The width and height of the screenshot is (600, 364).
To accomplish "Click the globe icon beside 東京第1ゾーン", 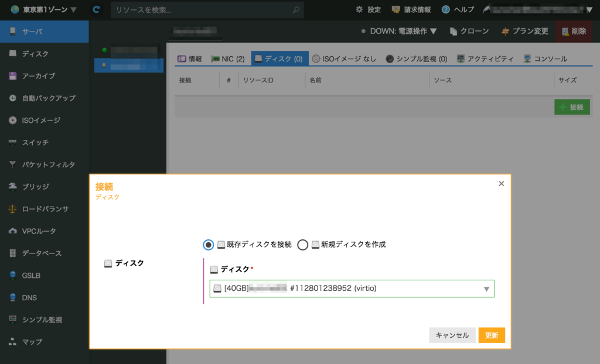I will (15, 9).
